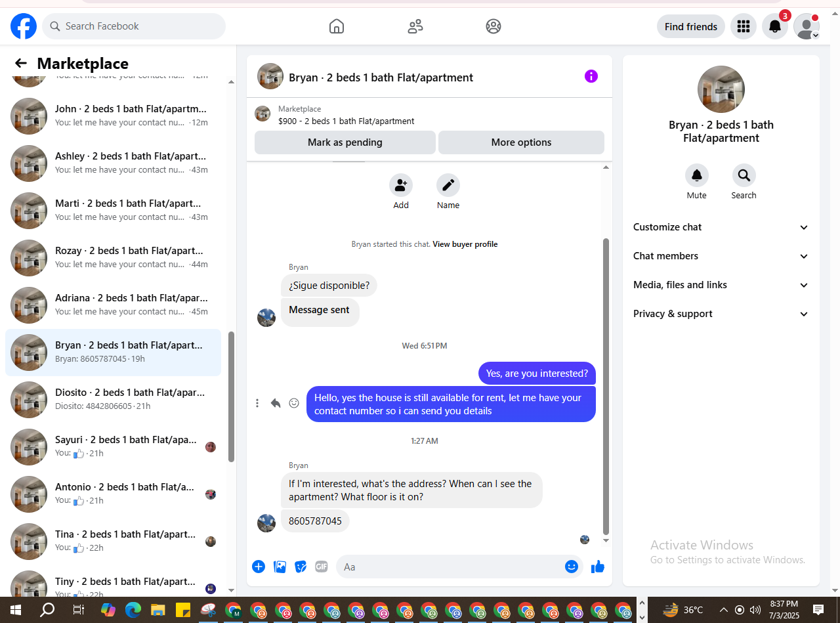Click the Find friends button
The width and height of the screenshot is (840, 623).
[x=691, y=26]
